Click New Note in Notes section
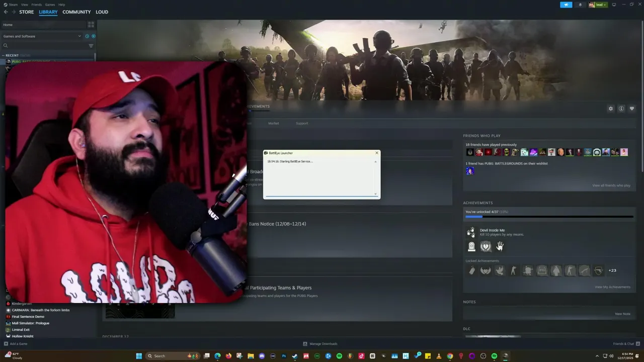This screenshot has height=362, width=644. (x=622, y=314)
